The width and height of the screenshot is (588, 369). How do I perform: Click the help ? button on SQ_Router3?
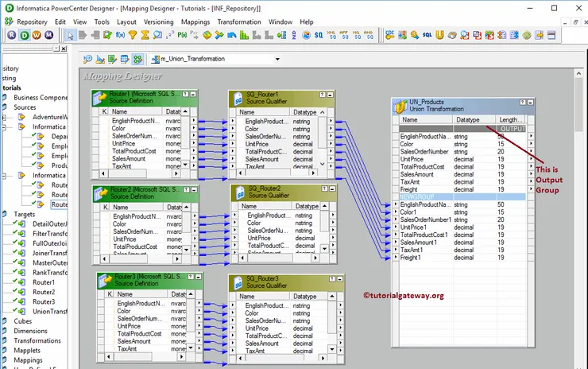click(x=332, y=279)
